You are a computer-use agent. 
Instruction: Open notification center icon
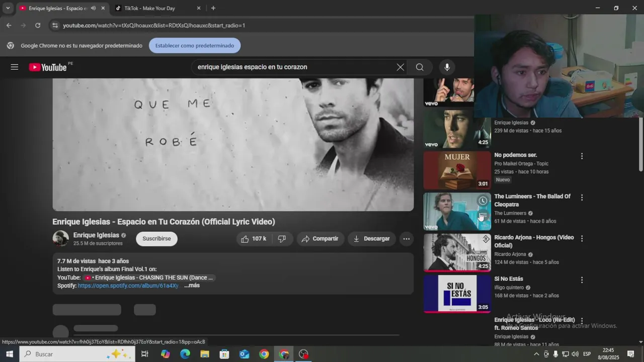[631, 354]
